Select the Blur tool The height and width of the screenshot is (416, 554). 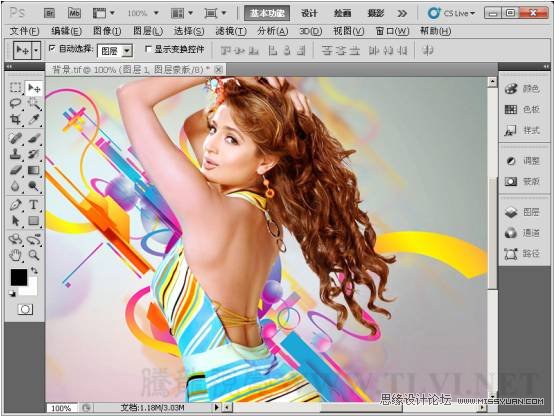[x=15, y=186]
